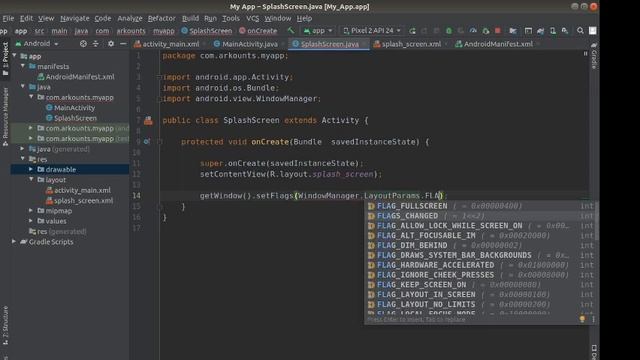Viewport: 640px width, 360px height.
Task: Open Resource Manager side tab
Action: pyautogui.click(x=5, y=117)
